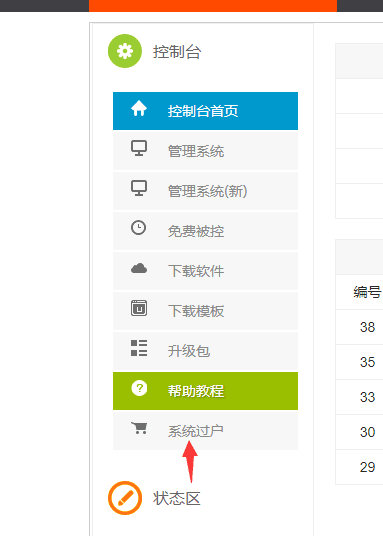
Task: Select the table row numbered 29
Action: click(x=359, y=467)
